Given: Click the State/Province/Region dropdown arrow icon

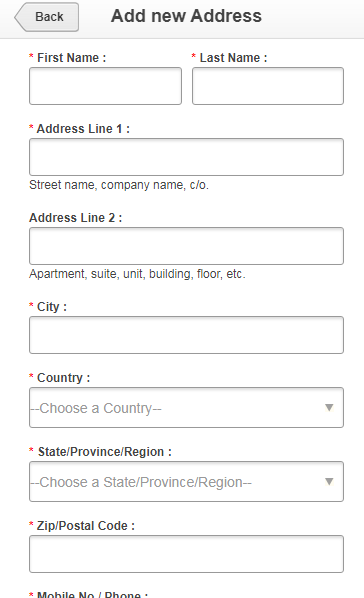Looking at the screenshot, I should click(x=329, y=482).
